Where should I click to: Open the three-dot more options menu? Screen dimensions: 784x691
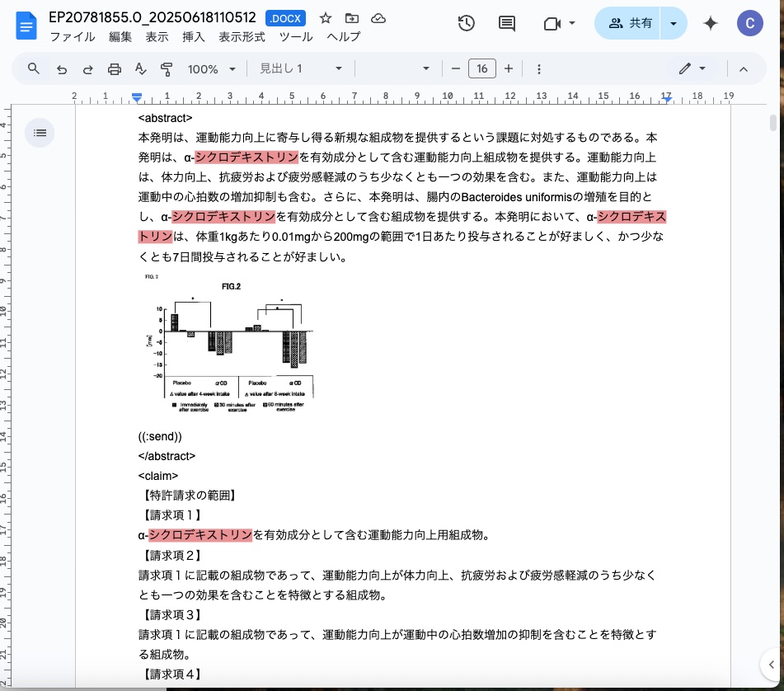(x=539, y=69)
